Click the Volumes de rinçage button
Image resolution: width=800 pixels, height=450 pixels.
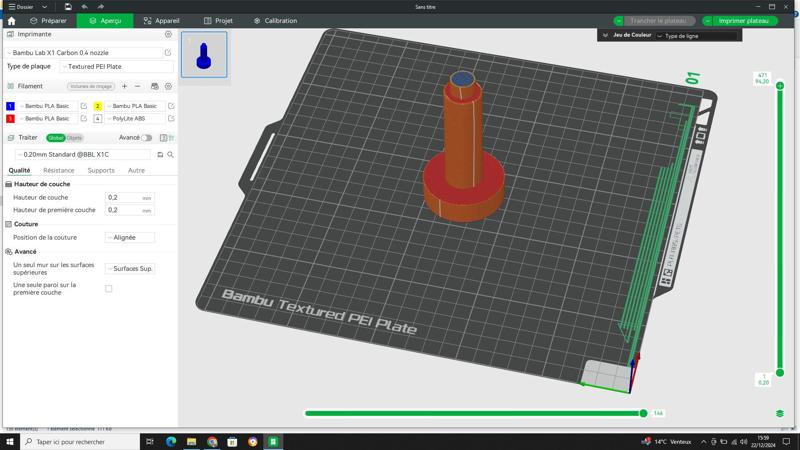(x=91, y=86)
